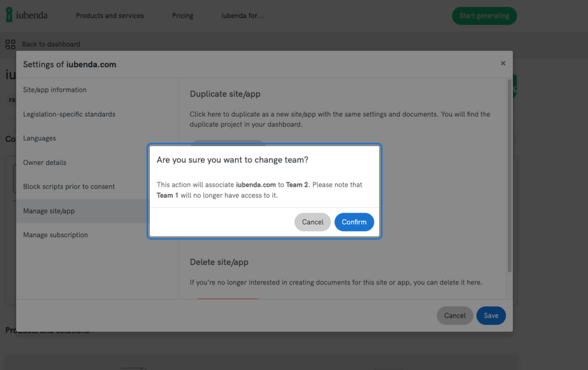588x370 pixels.
Task: Click the iubenda keyhole logo
Action: 9,16
